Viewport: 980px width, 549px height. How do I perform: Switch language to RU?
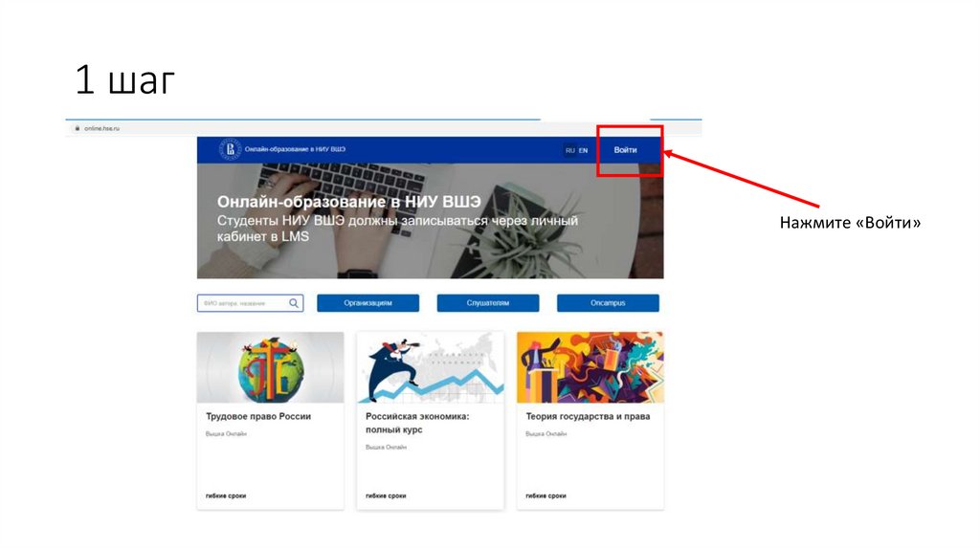click(x=570, y=150)
